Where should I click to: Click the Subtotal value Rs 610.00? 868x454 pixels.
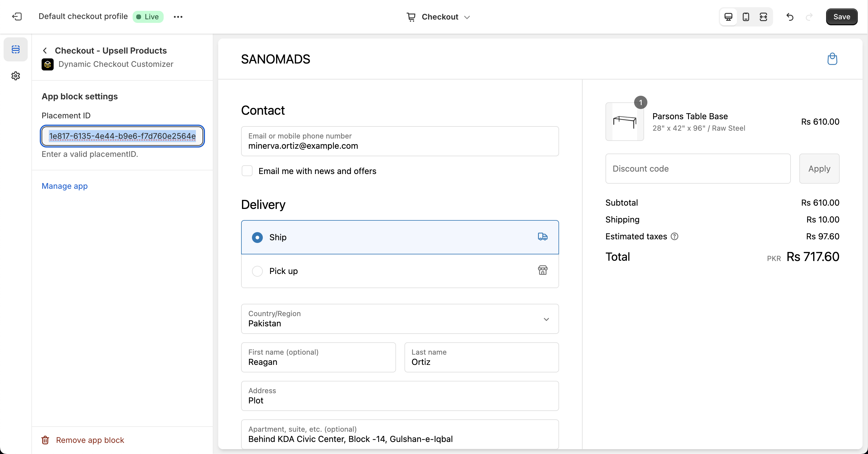coord(820,203)
